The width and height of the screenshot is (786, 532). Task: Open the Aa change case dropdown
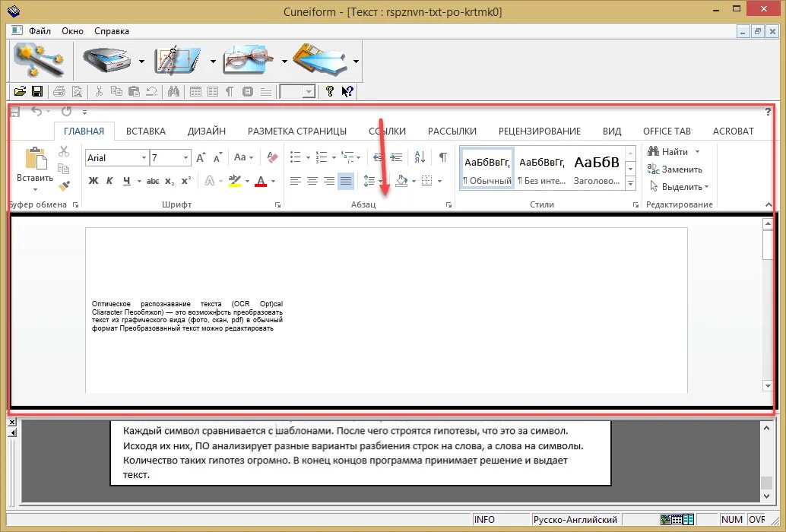243,157
